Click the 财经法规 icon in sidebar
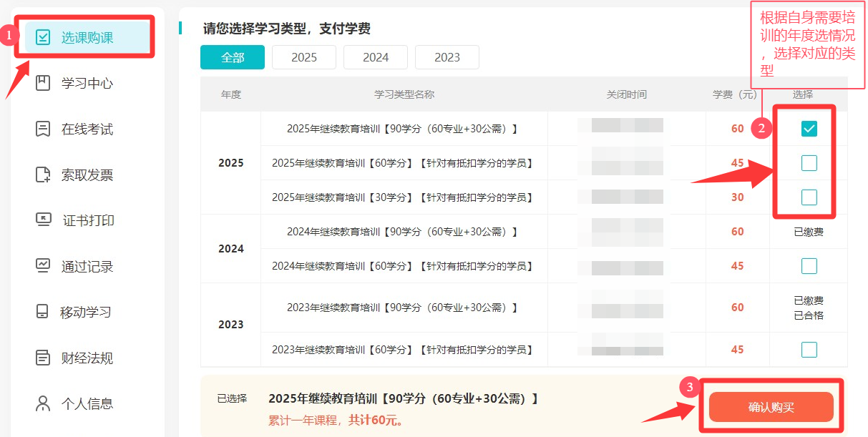Viewport: 868px width, 437px height. coord(43,358)
